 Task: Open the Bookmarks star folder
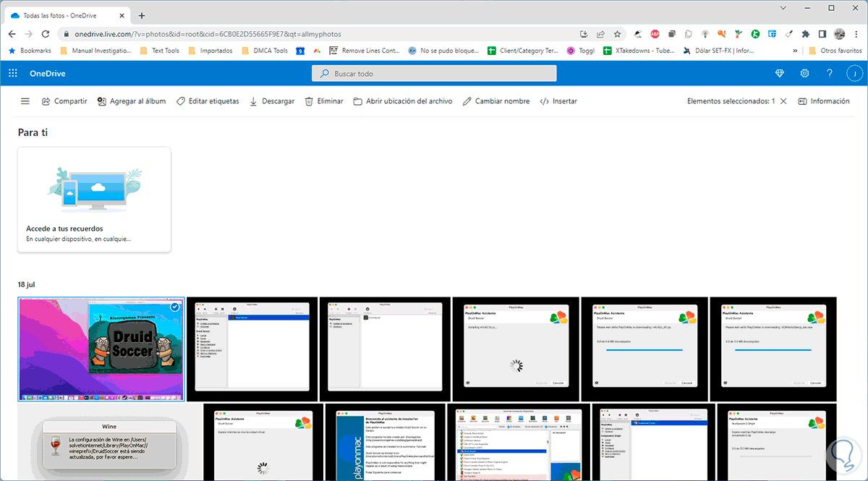pos(30,51)
